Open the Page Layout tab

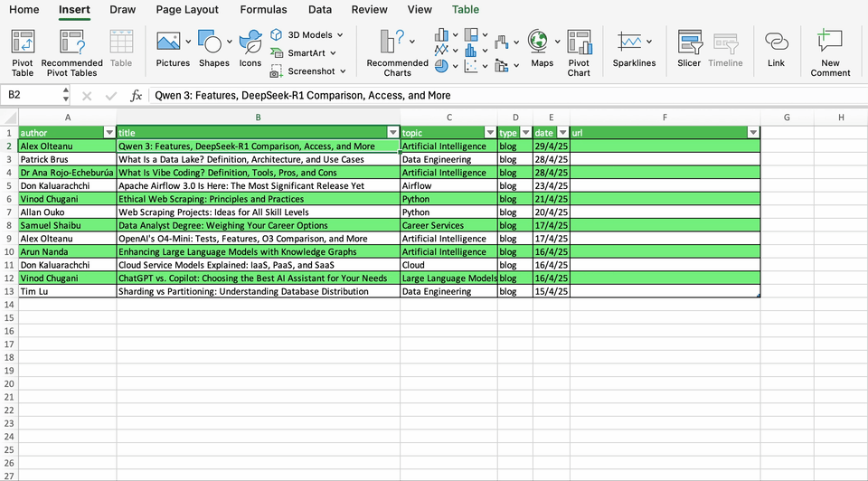(x=187, y=10)
